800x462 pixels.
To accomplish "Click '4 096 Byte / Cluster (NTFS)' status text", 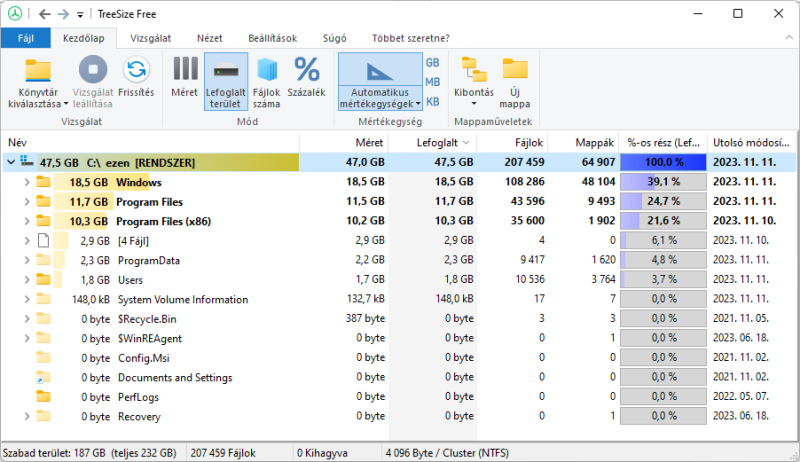I will 447,453.
